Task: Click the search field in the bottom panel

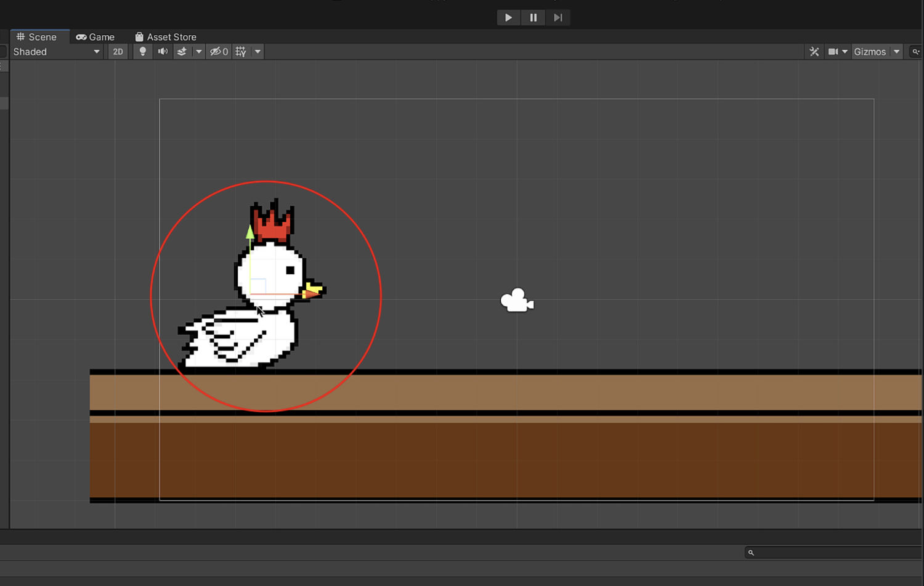Action: point(835,553)
